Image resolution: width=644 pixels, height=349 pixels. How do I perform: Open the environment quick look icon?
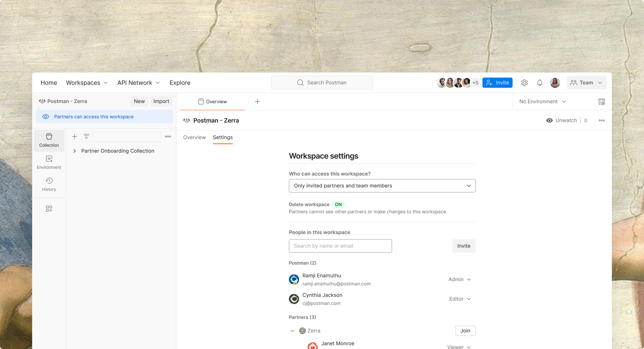point(601,102)
